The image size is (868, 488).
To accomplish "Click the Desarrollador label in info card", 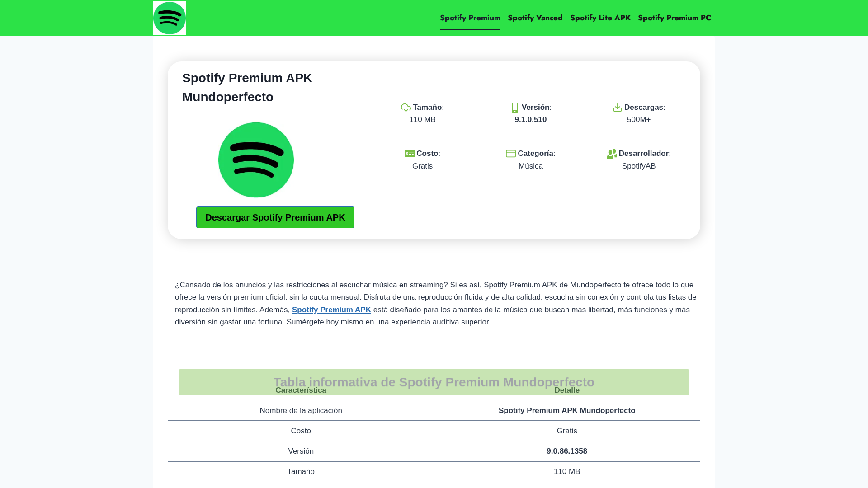I will 644,154.
